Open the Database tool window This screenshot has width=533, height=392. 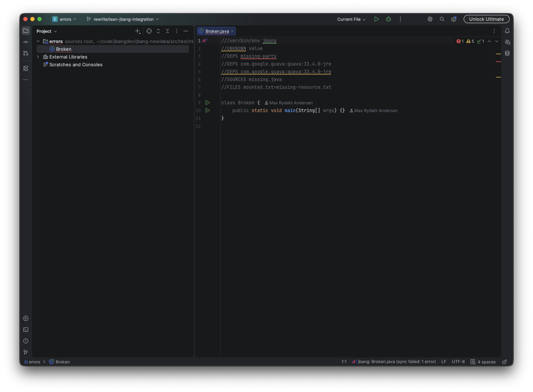coord(507,53)
